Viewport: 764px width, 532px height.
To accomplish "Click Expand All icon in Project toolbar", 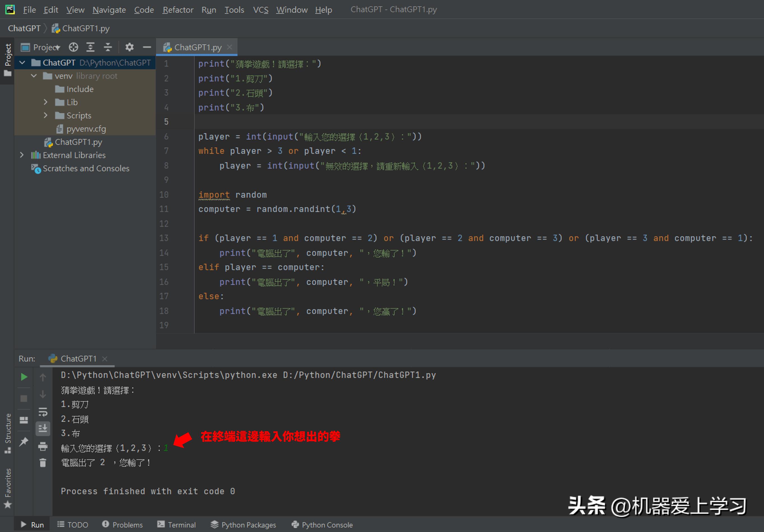I will 90,47.
